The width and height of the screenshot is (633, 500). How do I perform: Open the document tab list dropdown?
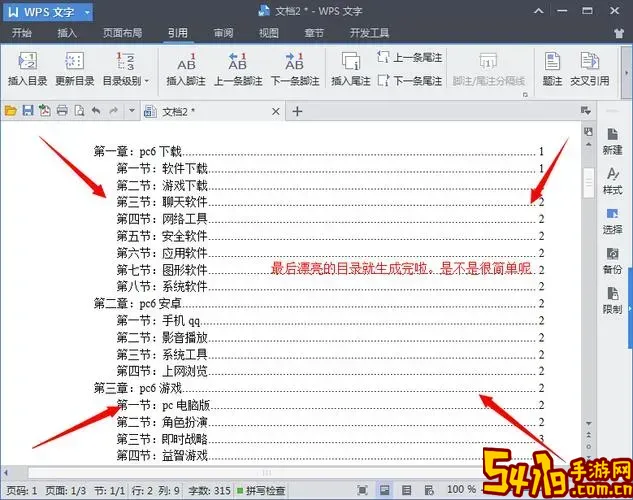(586, 110)
